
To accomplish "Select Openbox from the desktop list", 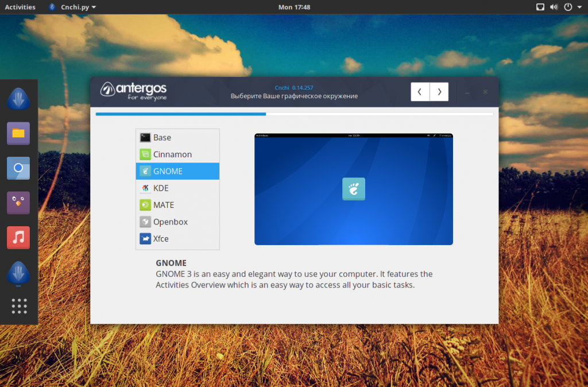I will [x=170, y=222].
